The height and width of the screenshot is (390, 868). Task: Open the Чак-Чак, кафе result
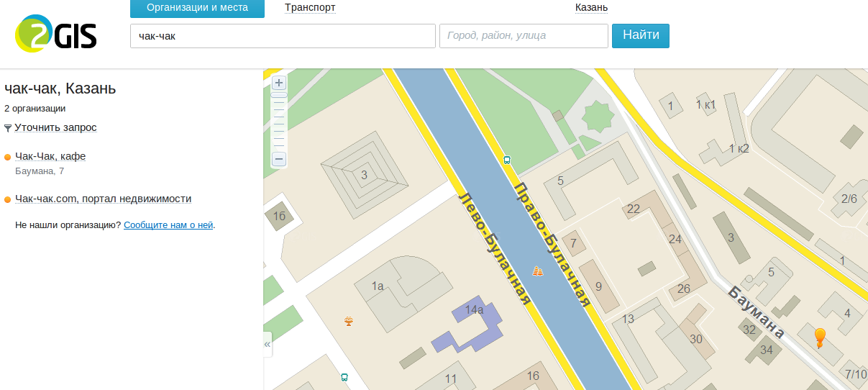pyautogui.click(x=50, y=156)
